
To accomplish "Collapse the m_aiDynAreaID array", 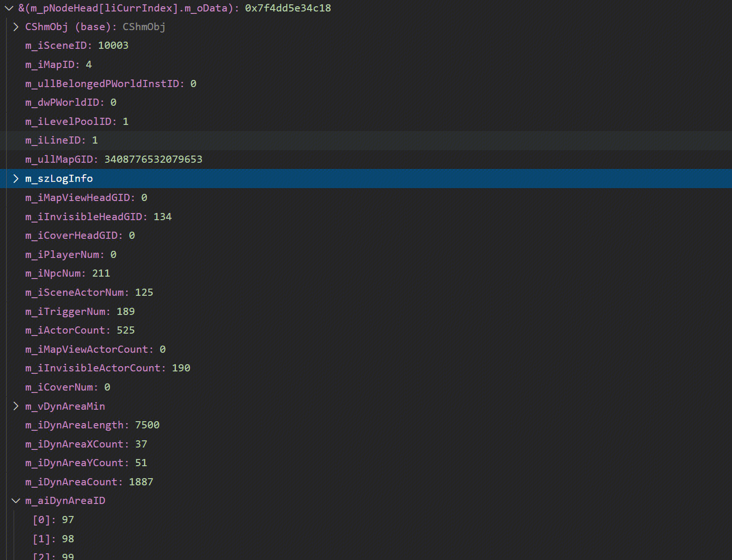I will coord(16,501).
